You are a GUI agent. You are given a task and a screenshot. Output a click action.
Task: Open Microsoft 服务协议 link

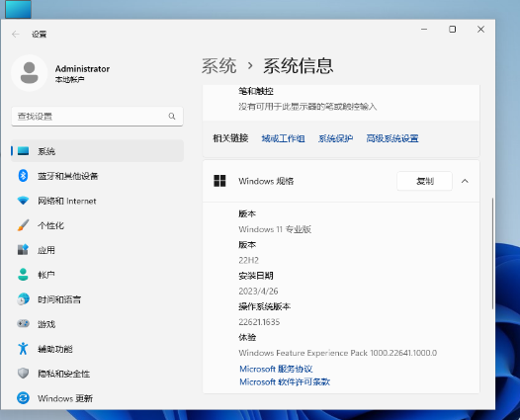tap(276, 369)
